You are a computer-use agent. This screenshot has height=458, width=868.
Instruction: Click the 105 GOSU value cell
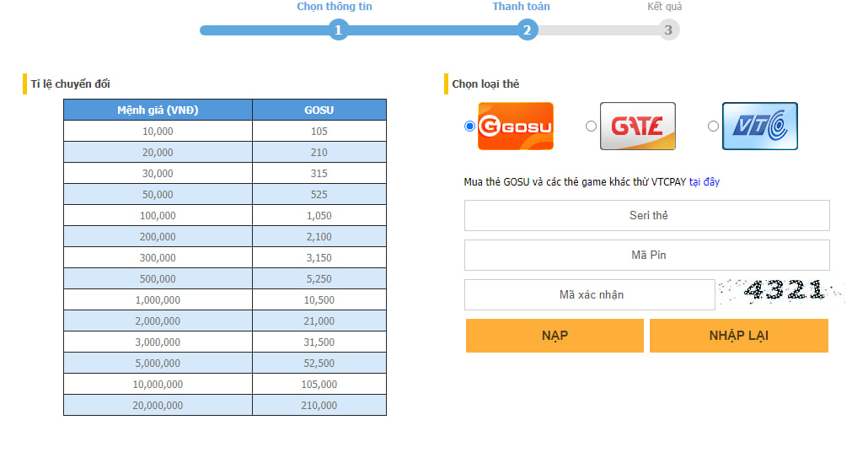[319, 132]
